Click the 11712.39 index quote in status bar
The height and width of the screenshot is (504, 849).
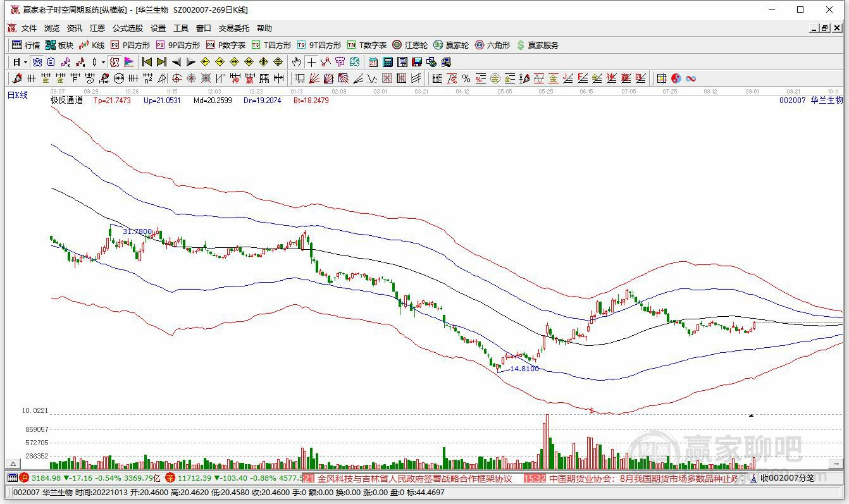pyautogui.click(x=195, y=478)
